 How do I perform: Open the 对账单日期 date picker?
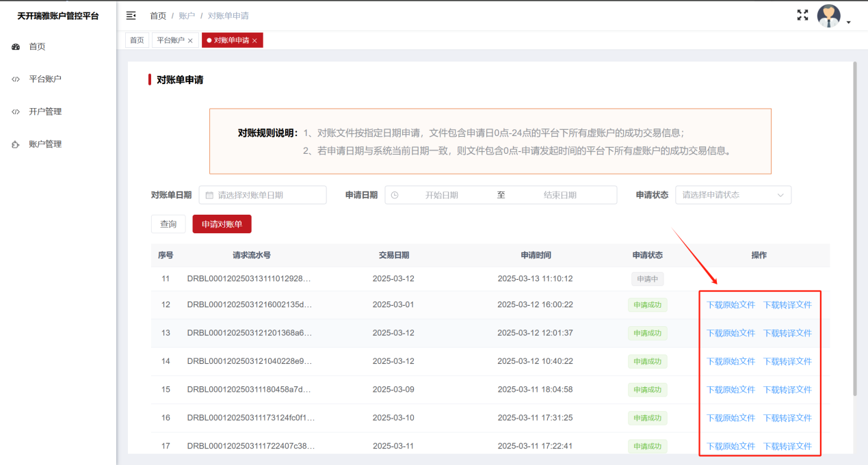click(x=263, y=195)
